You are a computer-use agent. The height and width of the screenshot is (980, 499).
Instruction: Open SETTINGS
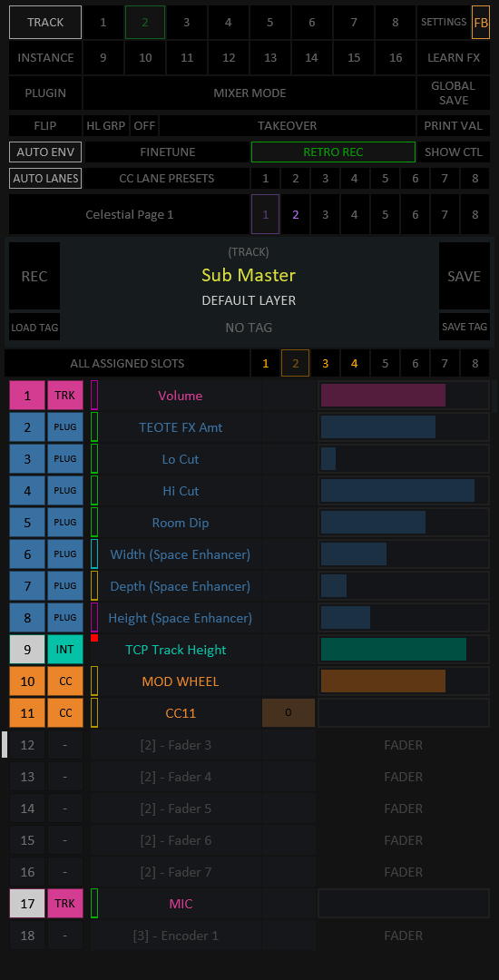(444, 23)
